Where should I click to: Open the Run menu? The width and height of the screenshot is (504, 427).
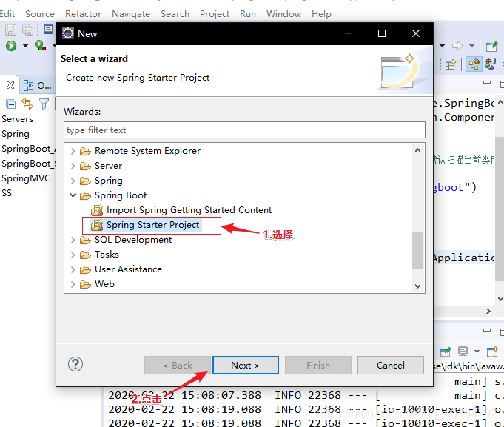[x=248, y=14]
